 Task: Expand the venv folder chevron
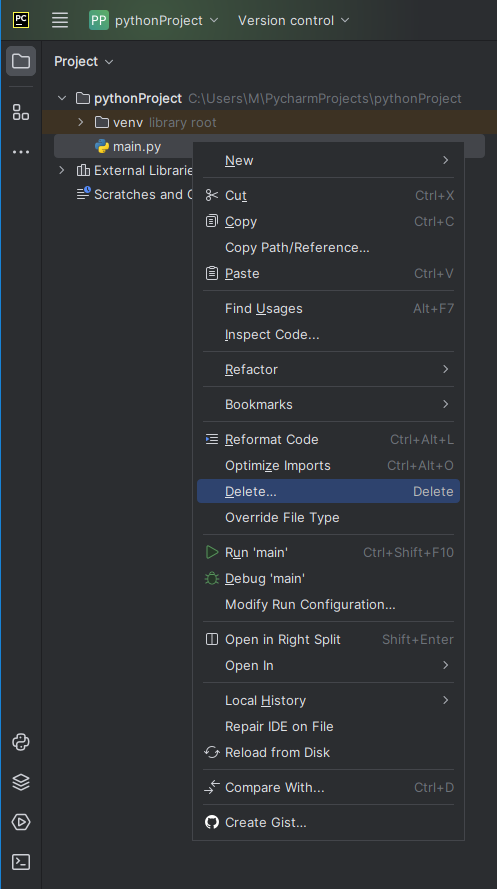[x=80, y=122]
